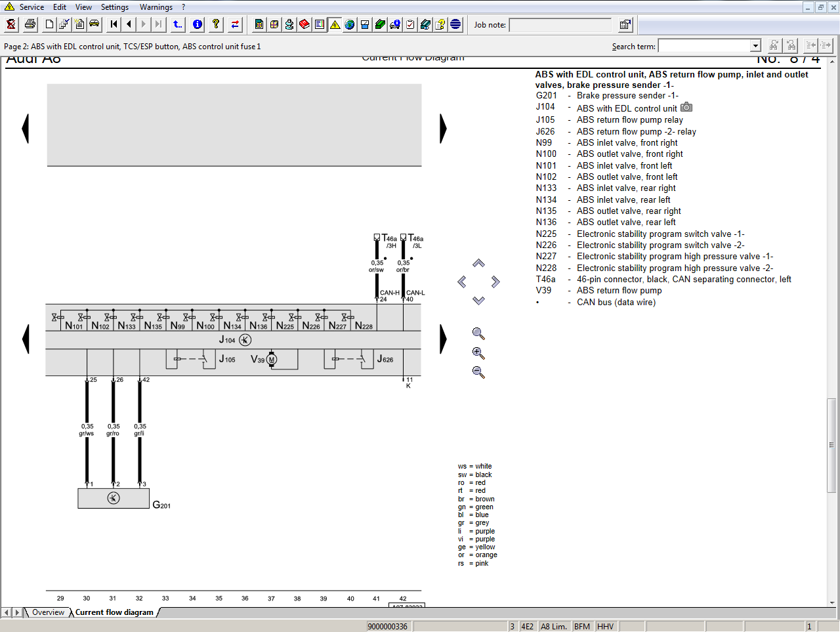The width and height of the screenshot is (840, 632).
Task: Click the blue 't..' back icon
Action: pos(178,24)
